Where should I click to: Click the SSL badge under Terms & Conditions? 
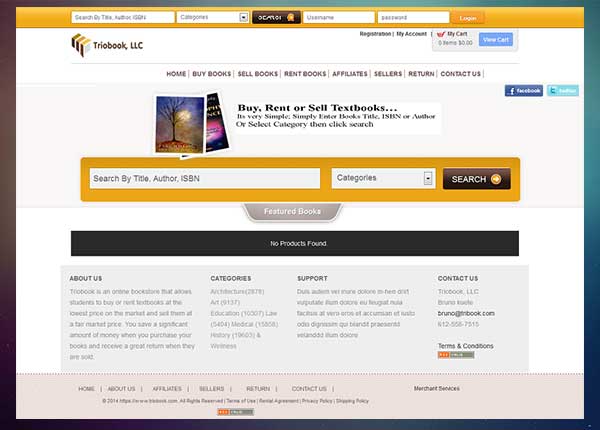456,355
